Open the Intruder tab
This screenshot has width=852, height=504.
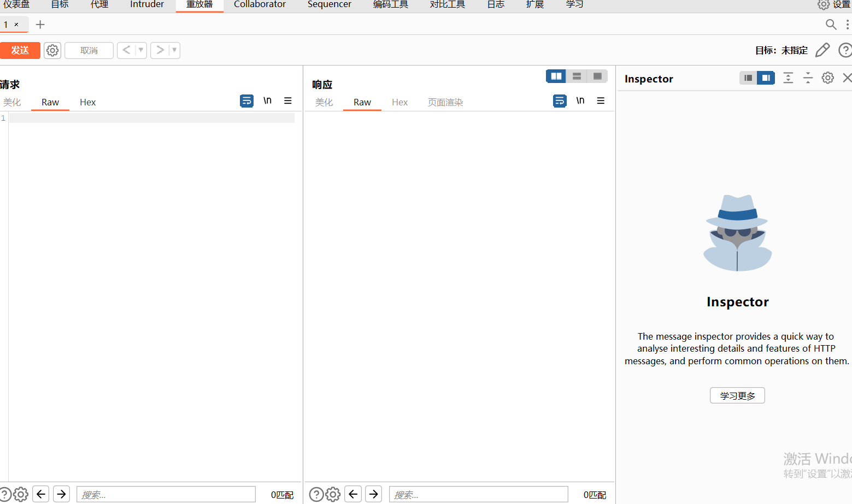[x=147, y=4]
